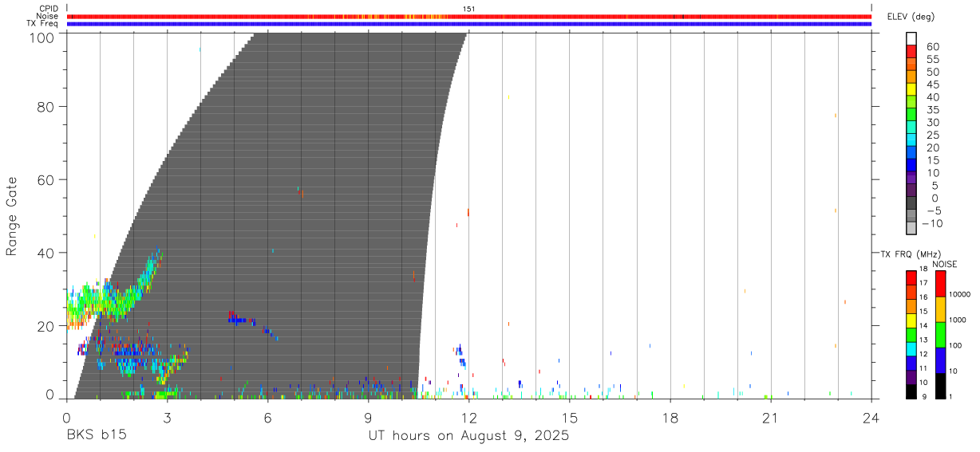Pick the cyan TX FRQ segment between 12 and 13
The image size is (980, 452).
pyautogui.click(x=911, y=349)
